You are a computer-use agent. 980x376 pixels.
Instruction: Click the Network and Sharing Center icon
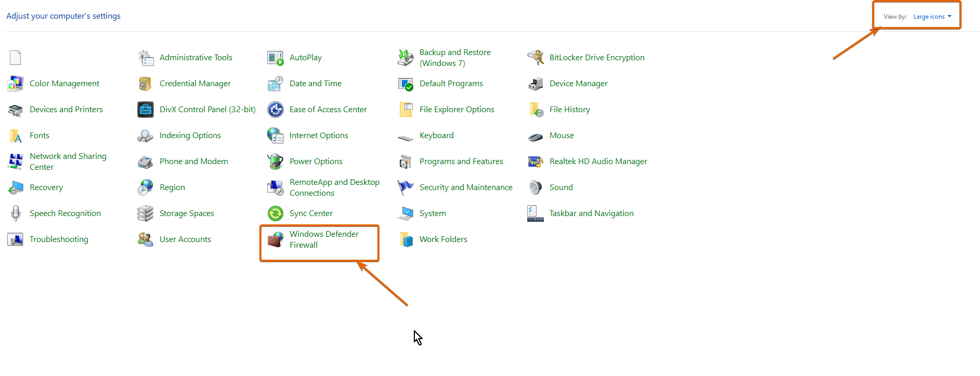(x=16, y=162)
